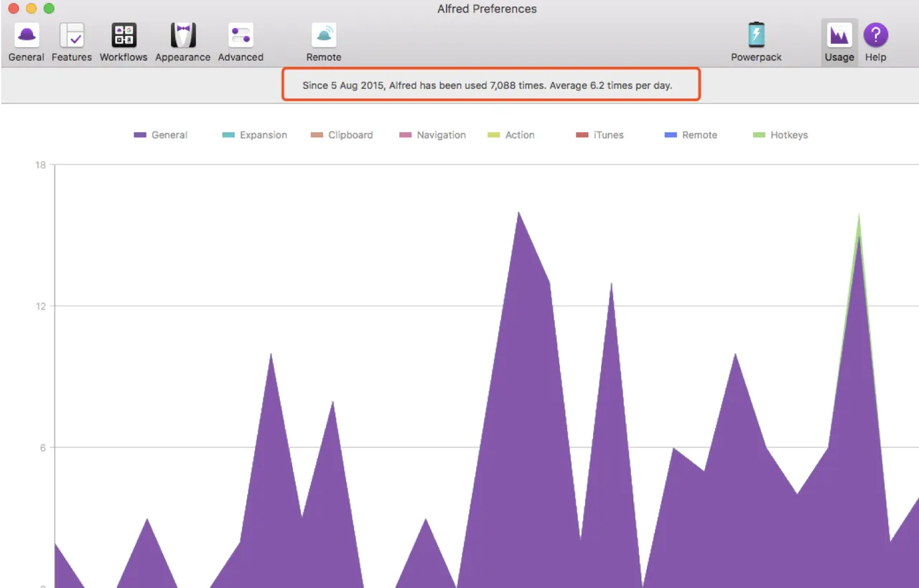The height and width of the screenshot is (588, 919).
Task: Click the Navigation legend entry
Action: pos(432,135)
